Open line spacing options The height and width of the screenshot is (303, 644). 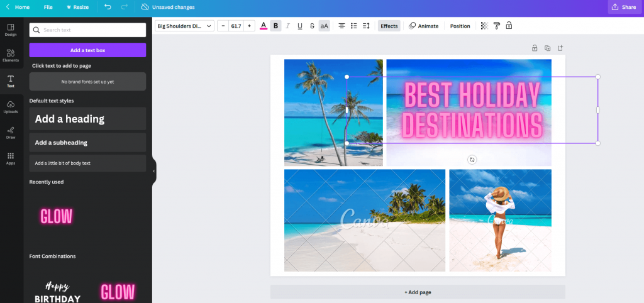[366, 26]
